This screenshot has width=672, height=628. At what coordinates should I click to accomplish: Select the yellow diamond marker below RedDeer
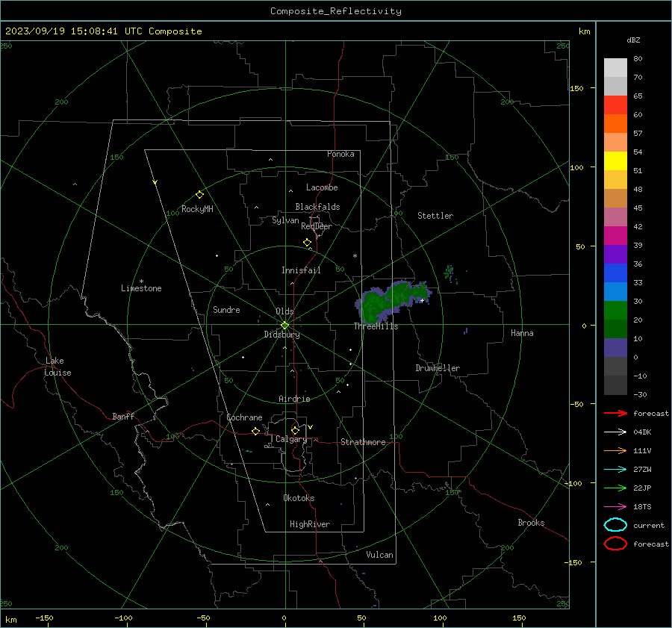(x=308, y=243)
